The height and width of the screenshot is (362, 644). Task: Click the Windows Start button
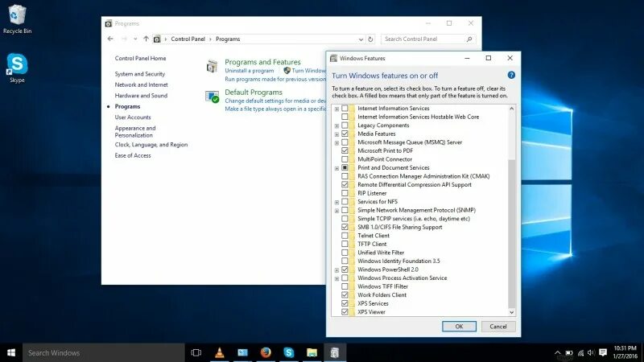[11, 352]
